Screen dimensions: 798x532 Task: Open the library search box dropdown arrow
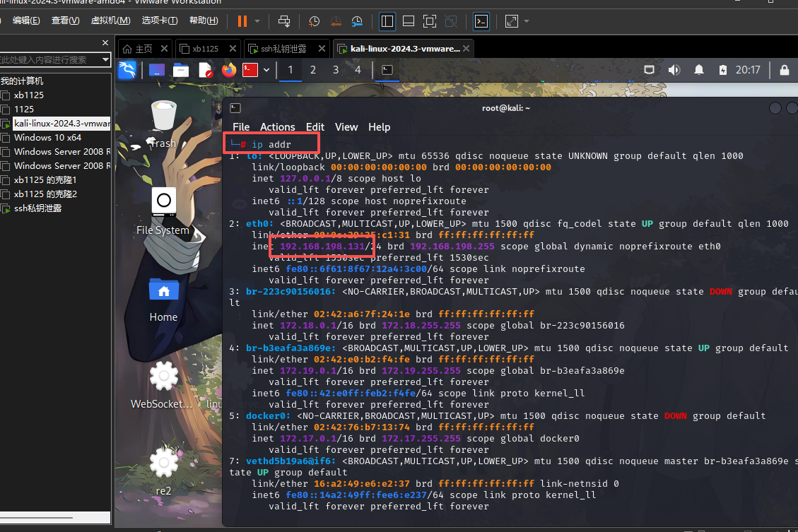(105, 60)
